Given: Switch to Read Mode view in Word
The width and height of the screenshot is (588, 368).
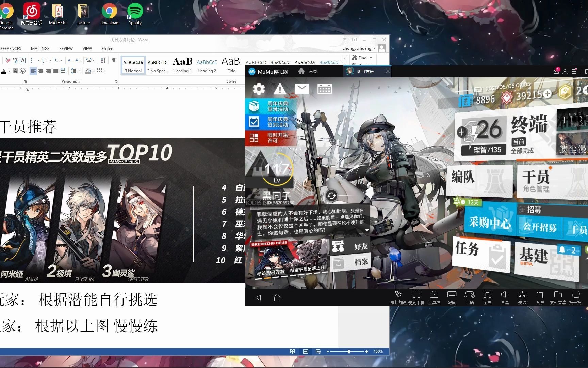Looking at the screenshot, I should click(x=292, y=351).
